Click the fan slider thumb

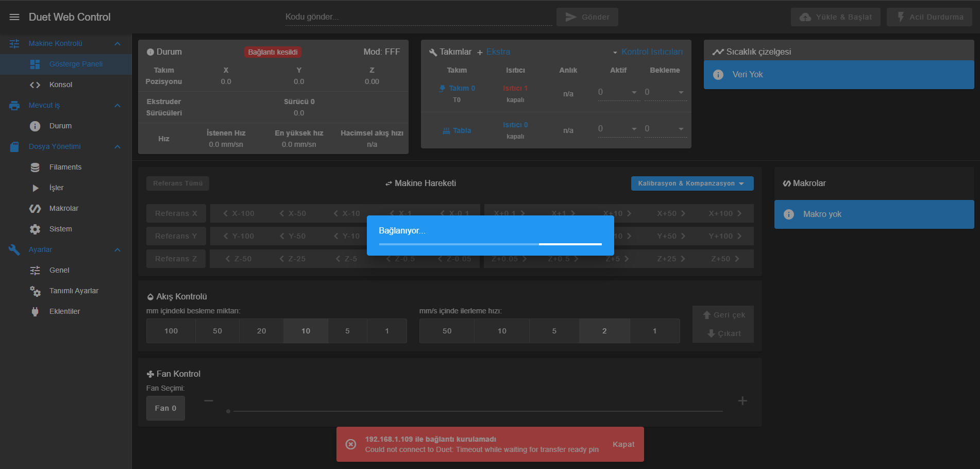(228, 411)
